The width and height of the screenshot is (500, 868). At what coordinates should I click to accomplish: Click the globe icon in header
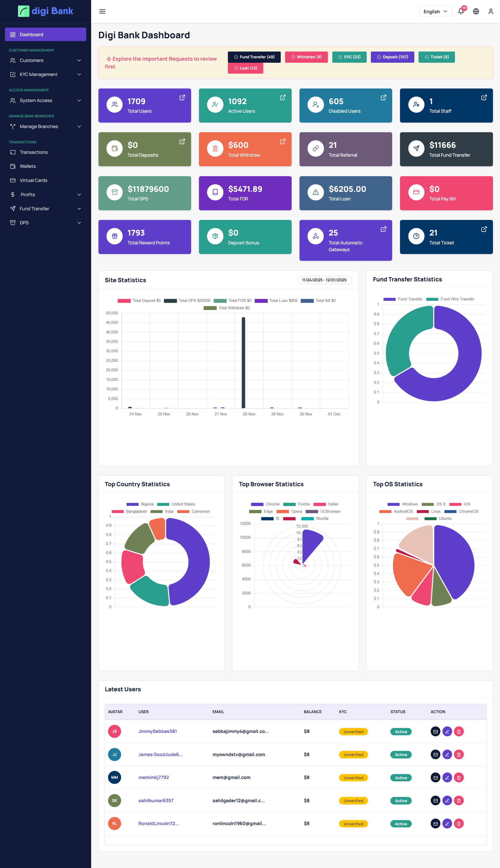[476, 11]
